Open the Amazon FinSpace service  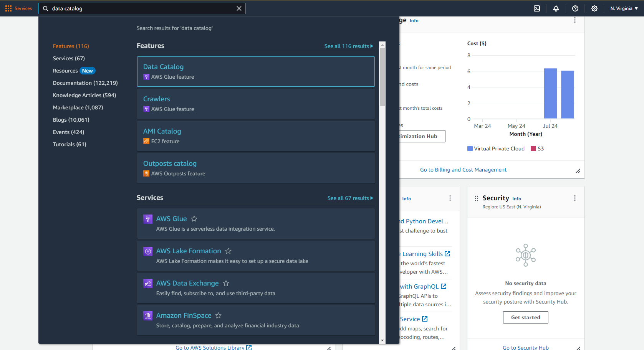tap(184, 315)
